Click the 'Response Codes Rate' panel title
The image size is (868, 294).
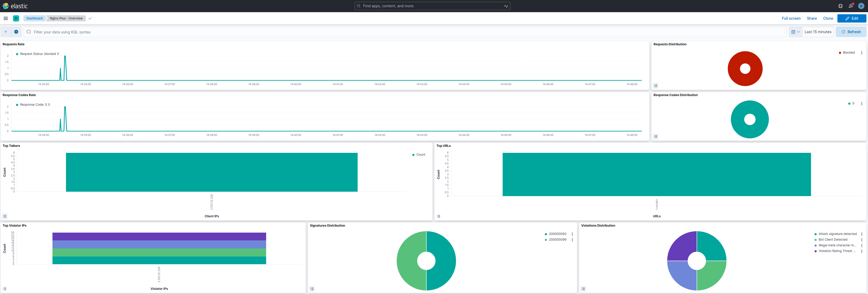pos(19,95)
